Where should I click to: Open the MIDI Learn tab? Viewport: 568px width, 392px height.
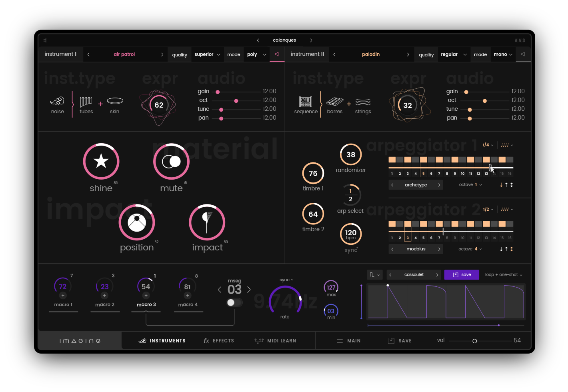[x=276, y=341]
